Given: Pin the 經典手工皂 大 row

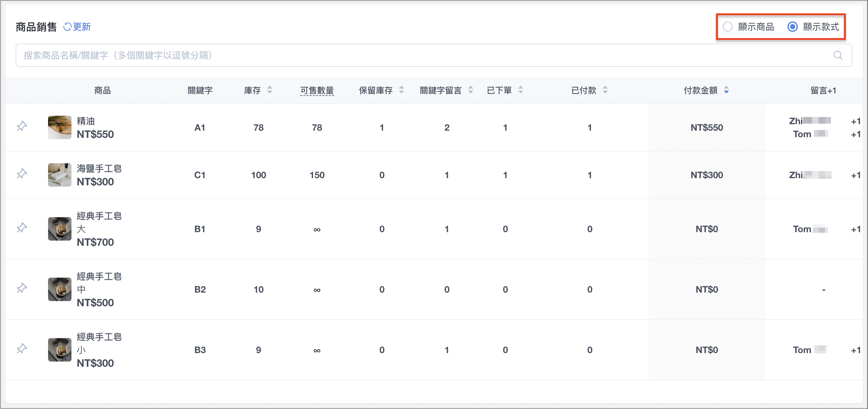Looking at the screenshot, I should coord(22,228).
